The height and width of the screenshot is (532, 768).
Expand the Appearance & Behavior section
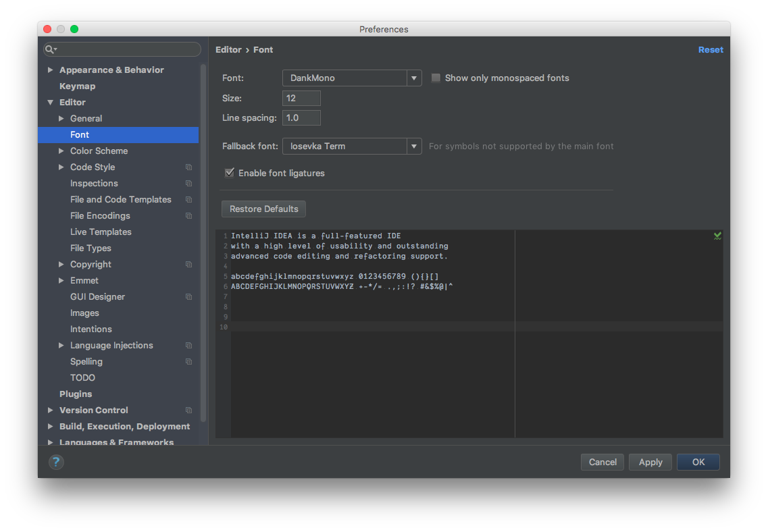coord(50,70)
